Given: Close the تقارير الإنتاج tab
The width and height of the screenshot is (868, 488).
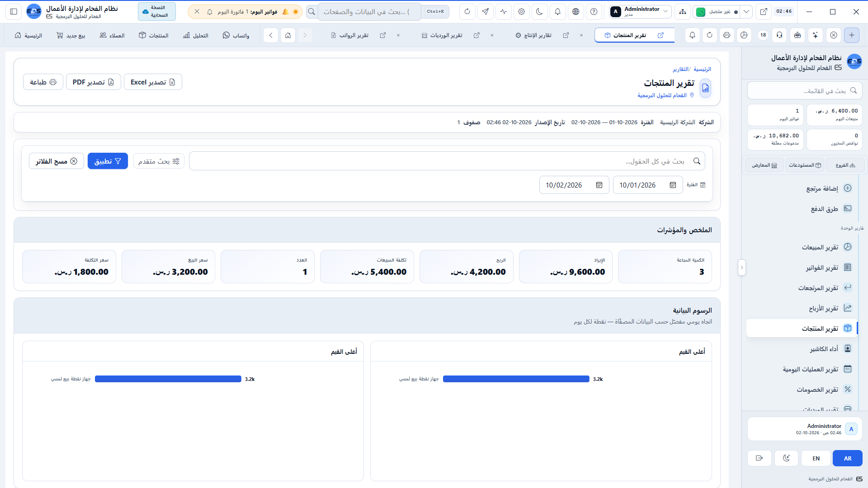Looking at the screenshot, I should tap(581, 35).
